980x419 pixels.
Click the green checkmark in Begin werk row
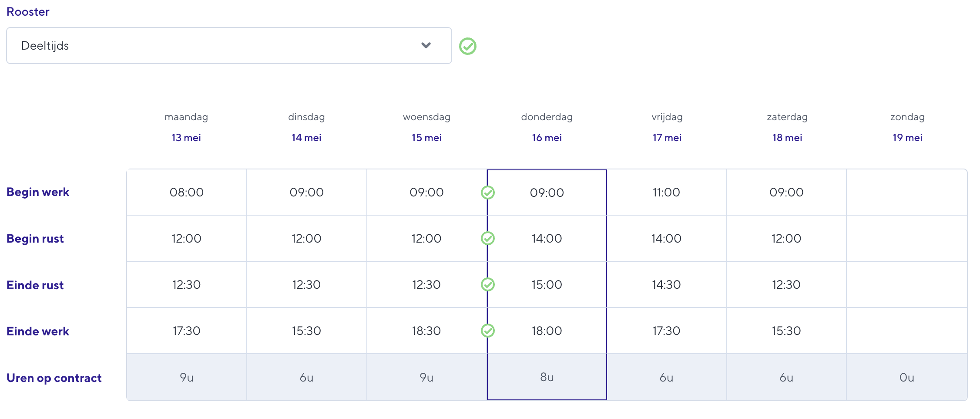point(488,193)
